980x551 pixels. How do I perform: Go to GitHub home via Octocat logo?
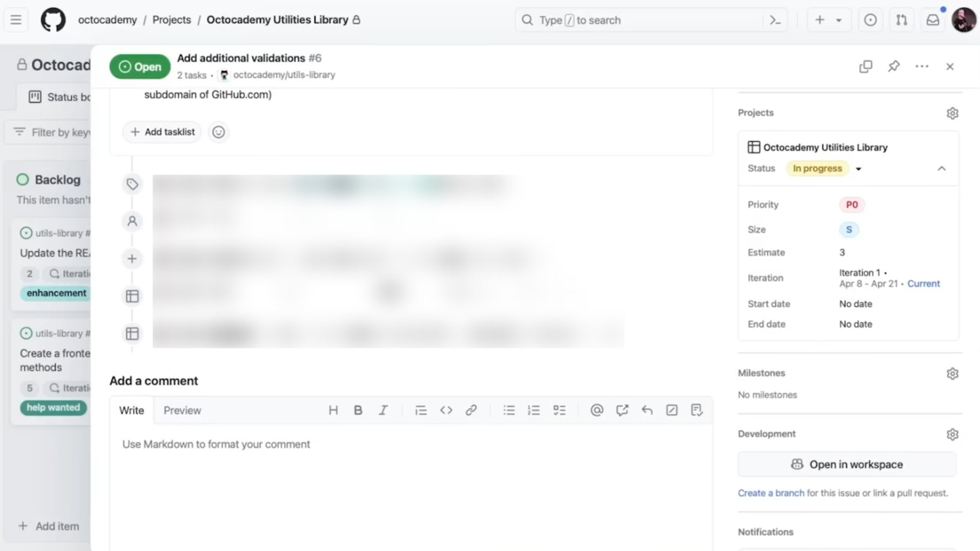tap(53, 20)
